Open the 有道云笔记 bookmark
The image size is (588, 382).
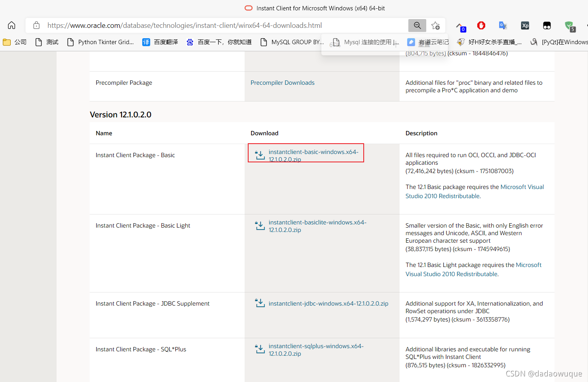pos(428,42)
